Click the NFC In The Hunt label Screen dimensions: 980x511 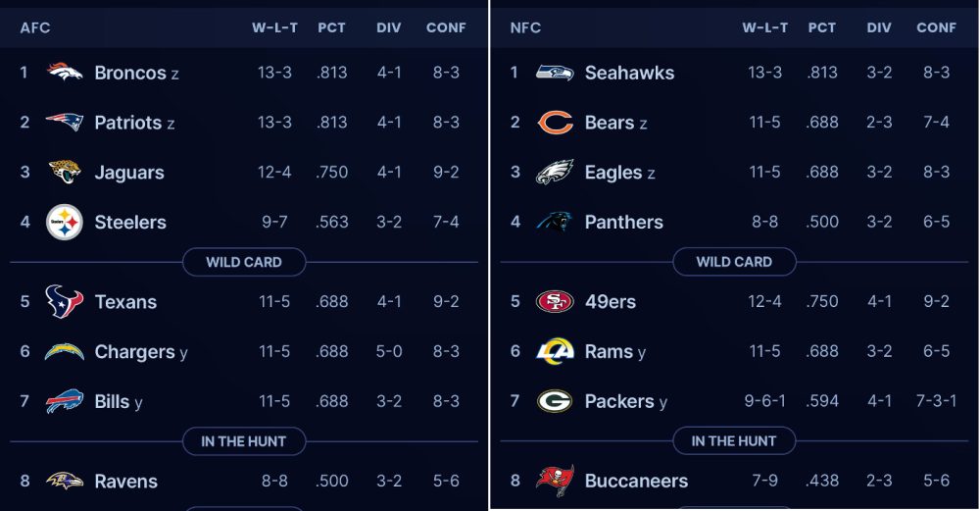click(x=734, y=441)
